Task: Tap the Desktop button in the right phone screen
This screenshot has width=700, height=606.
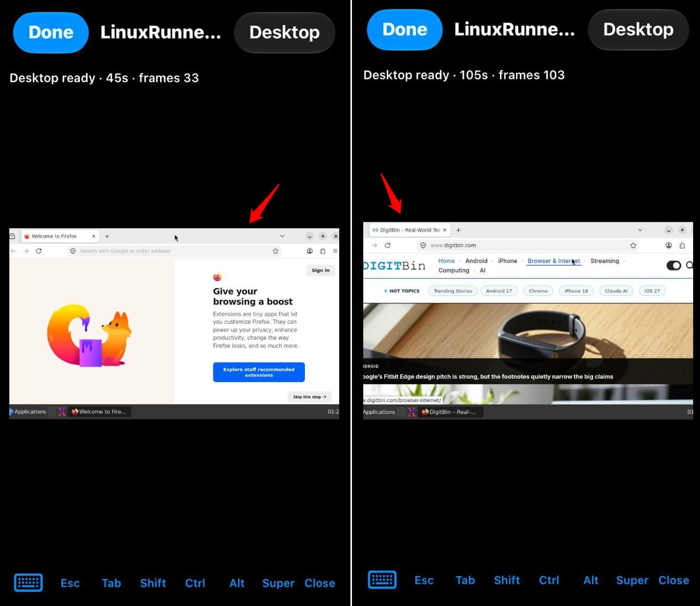Action: [x=638, y=29]
